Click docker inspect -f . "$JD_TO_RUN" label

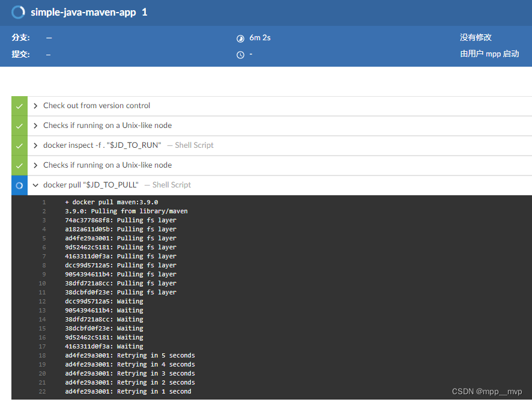coord(102,145)
